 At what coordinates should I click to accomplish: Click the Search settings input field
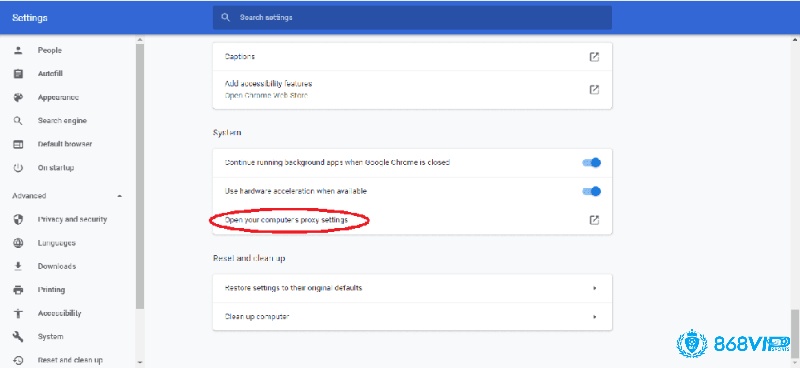click(x=412, y=17)
